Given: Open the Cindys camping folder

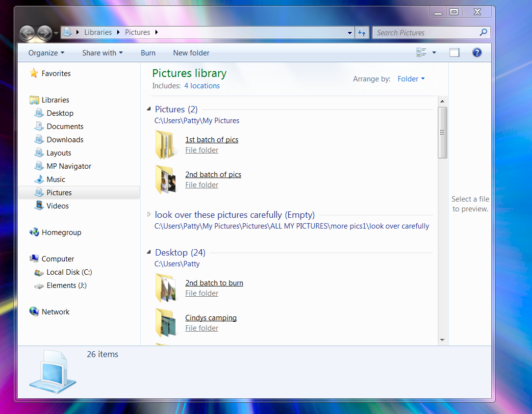Looking at the screenshot, I should [211, 318].
